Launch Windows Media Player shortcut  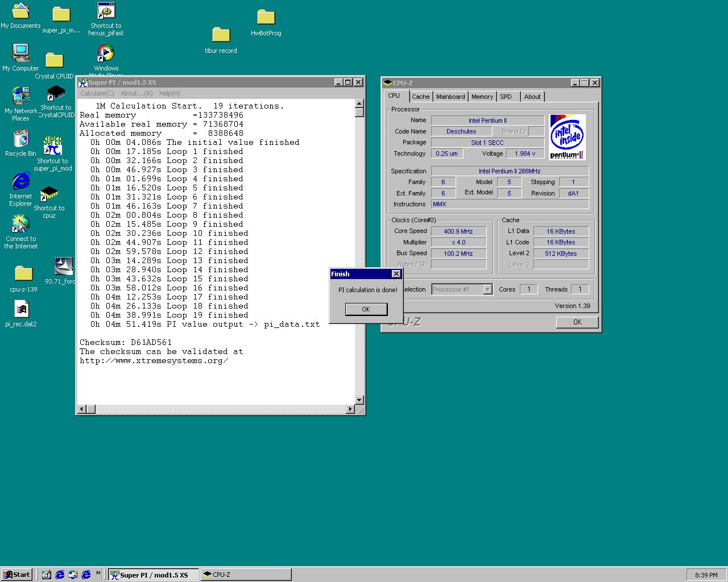[106, 59]
